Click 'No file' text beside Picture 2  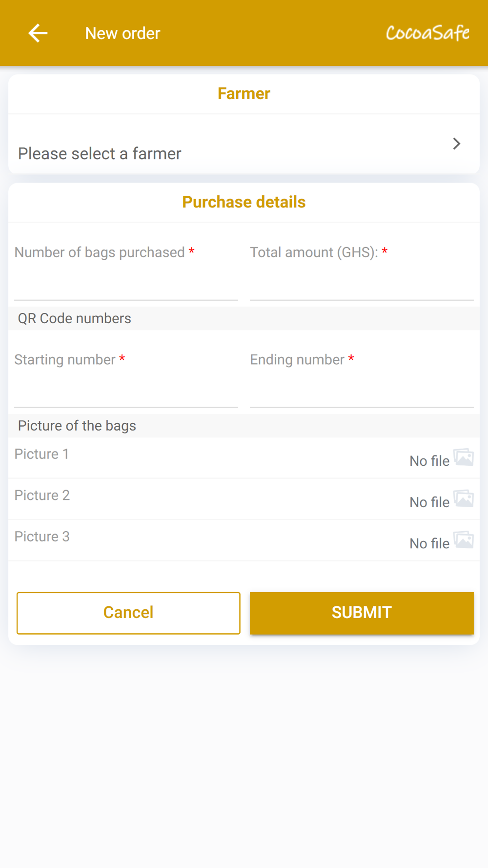pos(429,502)
